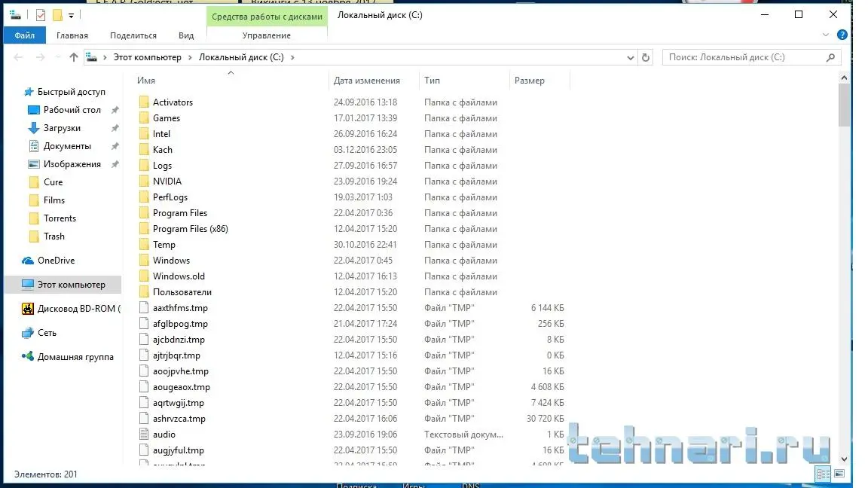Open the Help question mark icon

[x=842, y=35]
